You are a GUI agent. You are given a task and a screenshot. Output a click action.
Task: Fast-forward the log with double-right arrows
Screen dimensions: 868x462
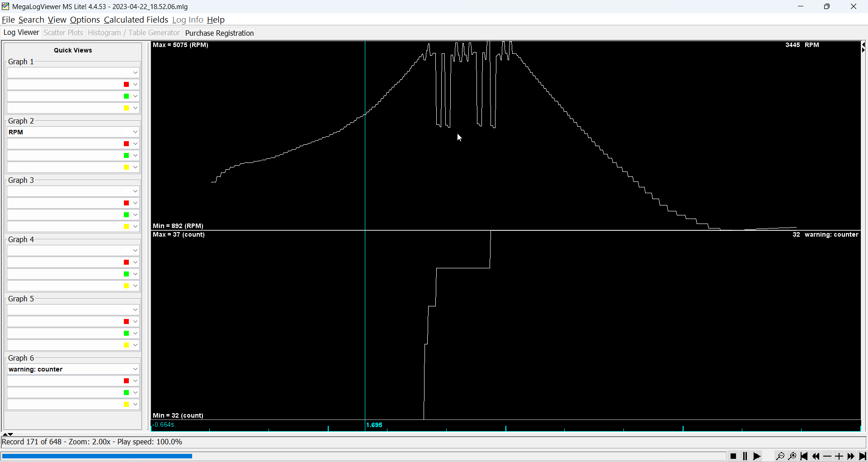(x=851, y=456)
